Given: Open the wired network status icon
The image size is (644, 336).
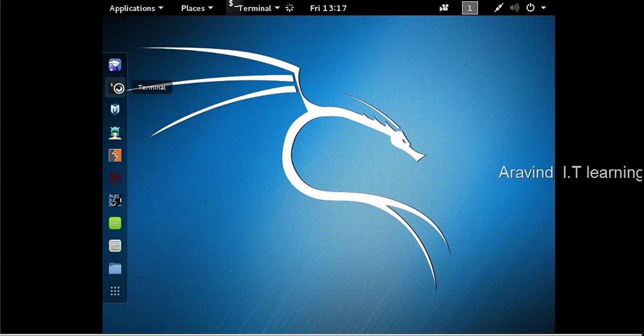Looking at the screenshot, I should pyautogui.click(x=499, y=8).
